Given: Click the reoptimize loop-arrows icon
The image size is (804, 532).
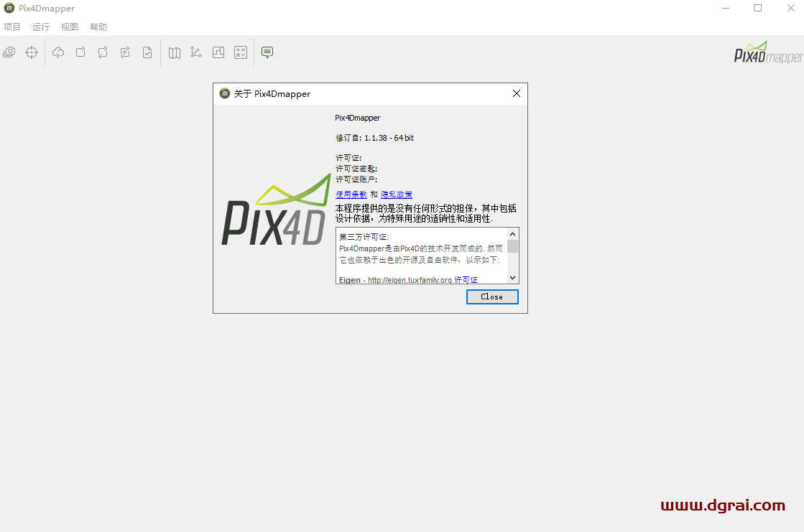Looking at the screenshot, I should point(103,52).
